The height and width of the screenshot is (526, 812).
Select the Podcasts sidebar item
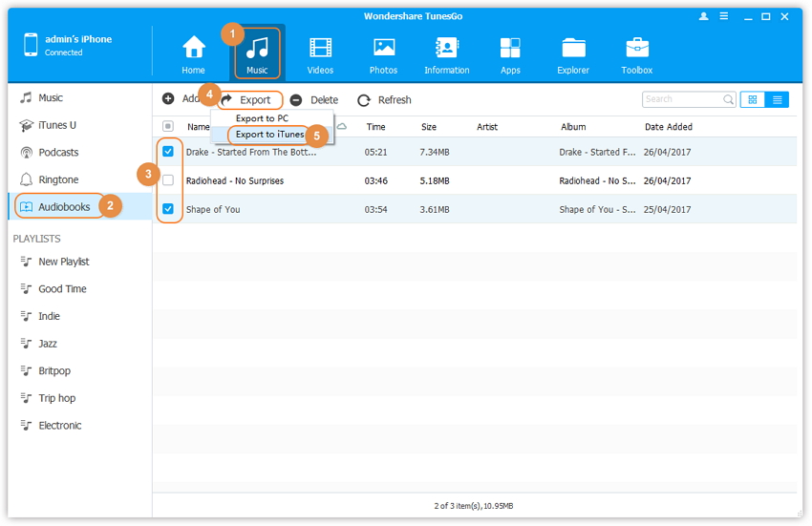[58, 153]
